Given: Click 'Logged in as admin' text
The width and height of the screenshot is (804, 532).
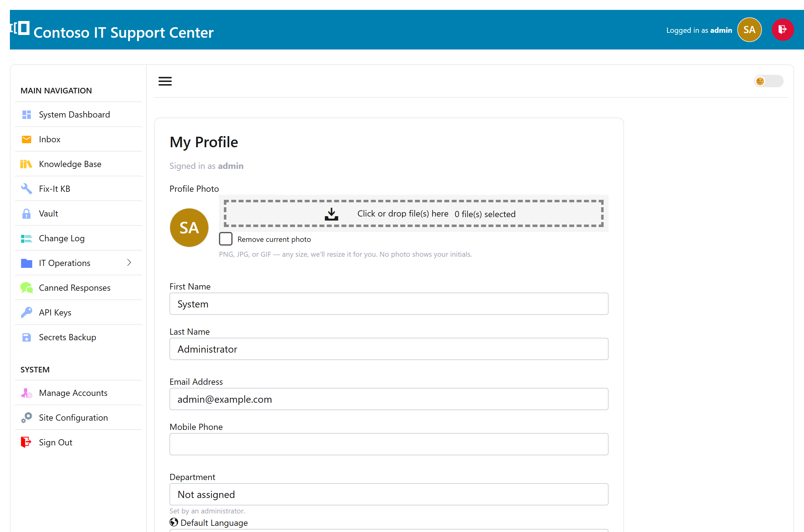Looking at the screenshot, I should point(699,30).
